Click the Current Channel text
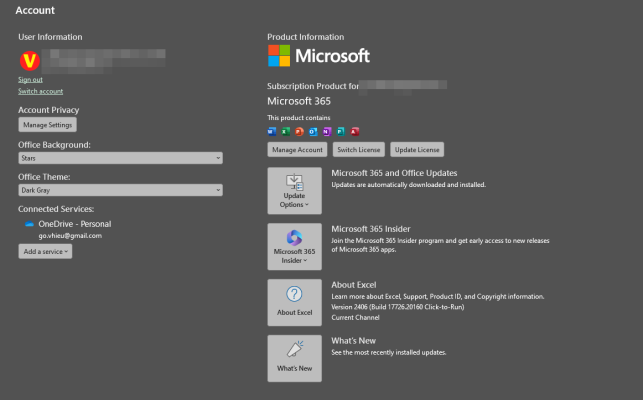643x400 pixels. 356,318
